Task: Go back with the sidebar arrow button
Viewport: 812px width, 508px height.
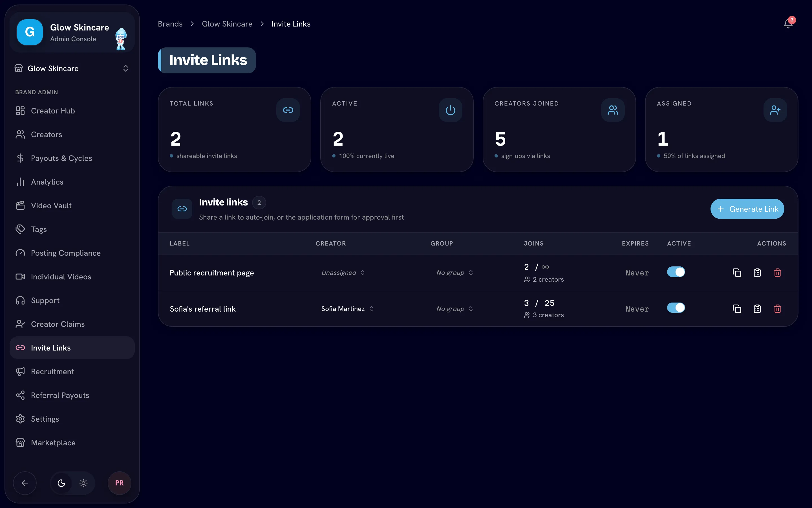Action: click(25, 483)
